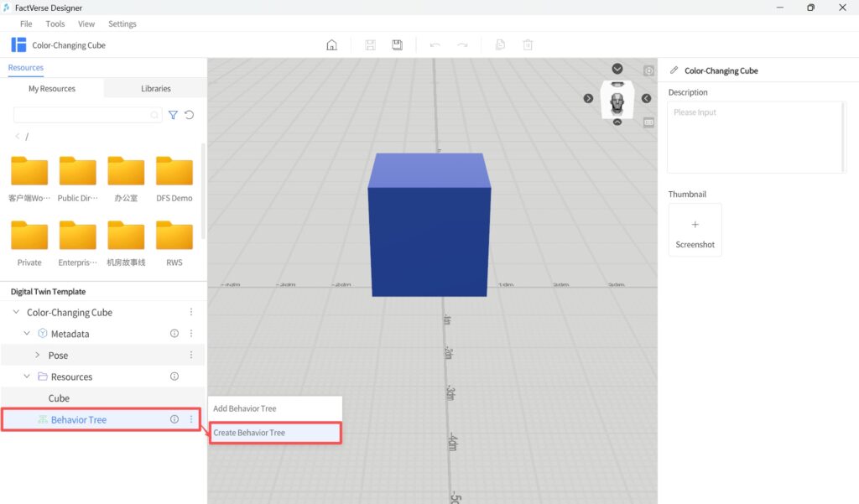The image size is (859, 504).
Task: Click the trash delete icon in the toolbar
Action: point(528,44)
